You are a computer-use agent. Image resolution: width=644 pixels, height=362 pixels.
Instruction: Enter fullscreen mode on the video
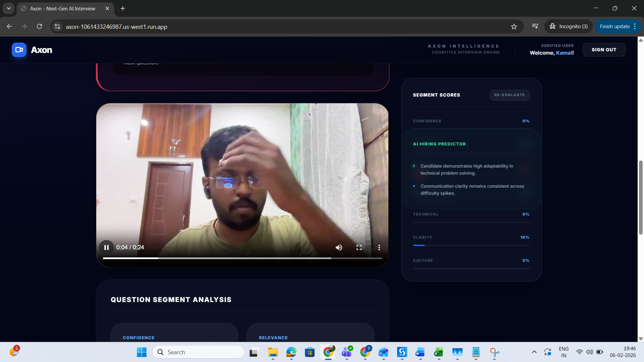point(359,247)
